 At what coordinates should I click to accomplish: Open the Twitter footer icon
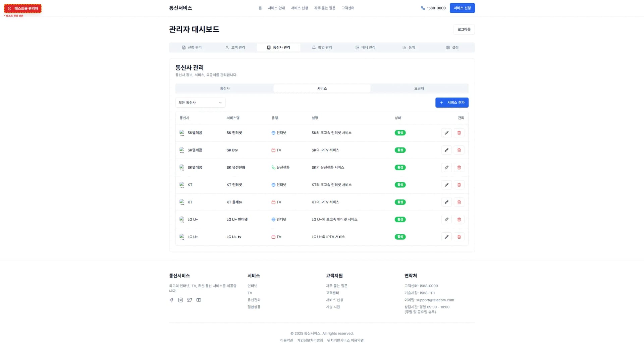tap(190, 300)
